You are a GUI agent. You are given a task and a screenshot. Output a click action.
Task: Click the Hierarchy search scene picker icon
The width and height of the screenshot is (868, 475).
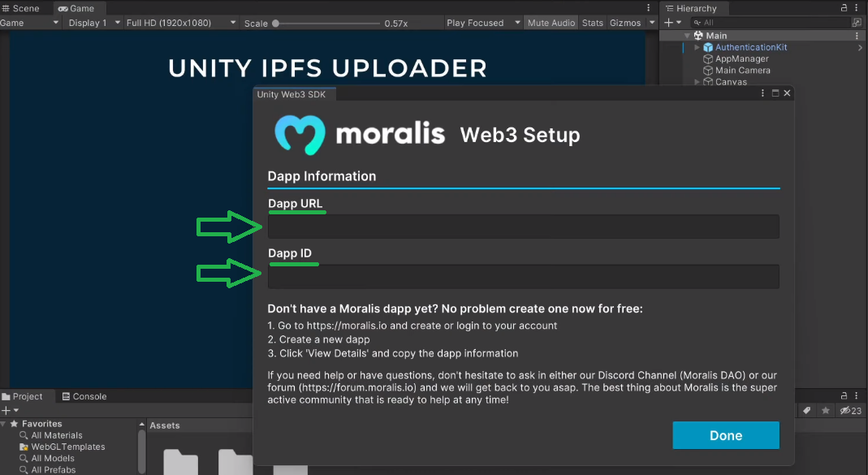point(857,23)
